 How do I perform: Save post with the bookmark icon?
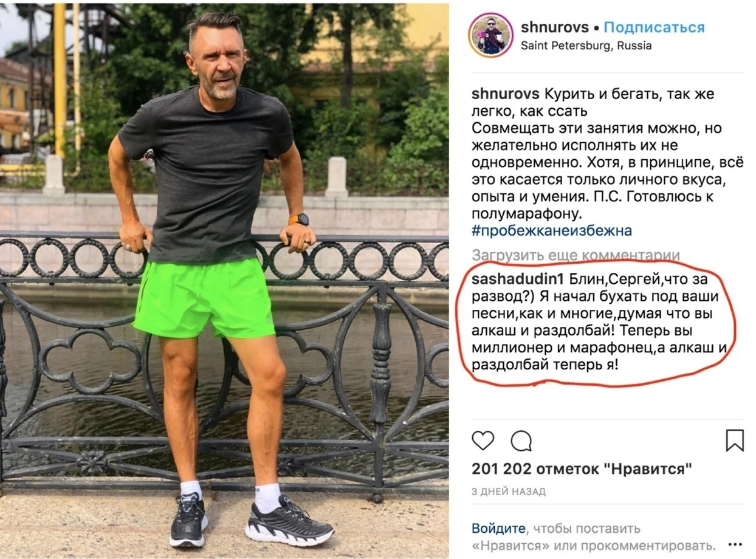point(735,441)
